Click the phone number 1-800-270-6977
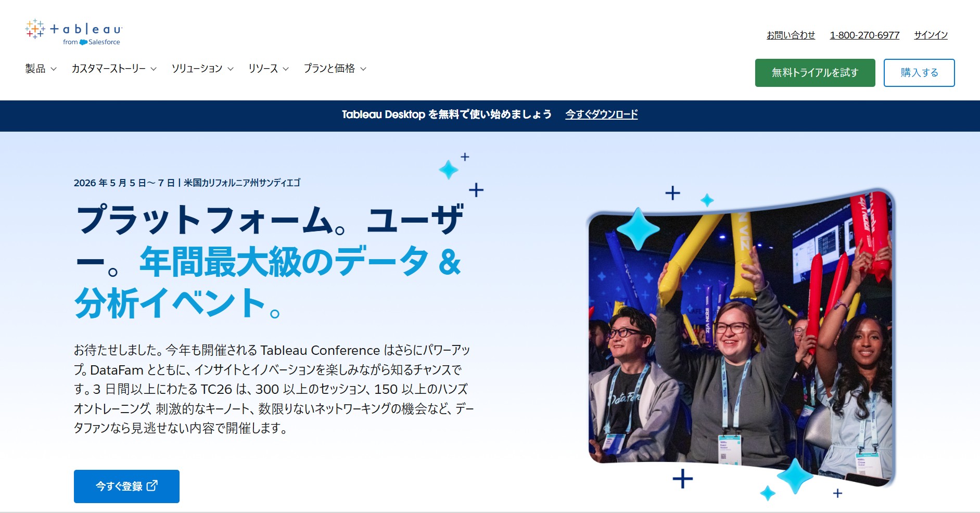The width and height of the screenshot is (980, 513). coord(864,35)
